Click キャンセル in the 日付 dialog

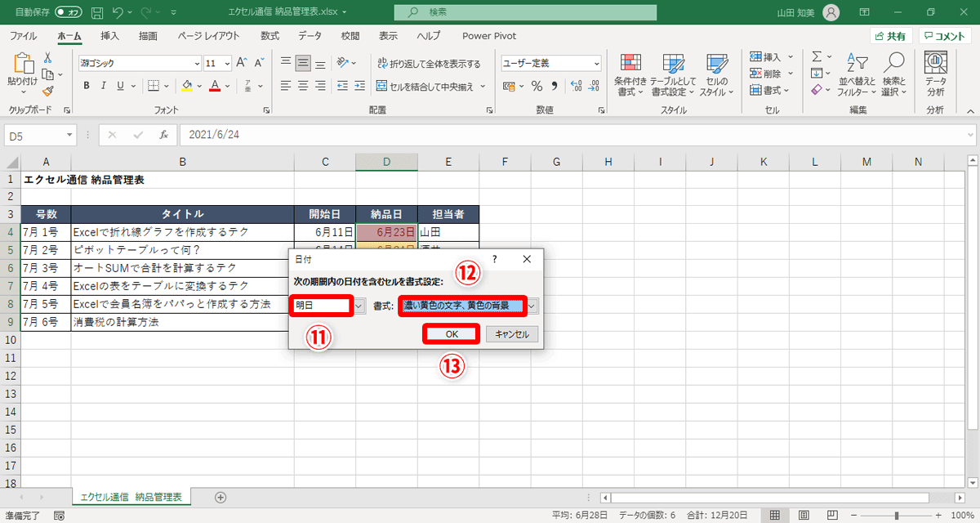[x=512, y=333]
